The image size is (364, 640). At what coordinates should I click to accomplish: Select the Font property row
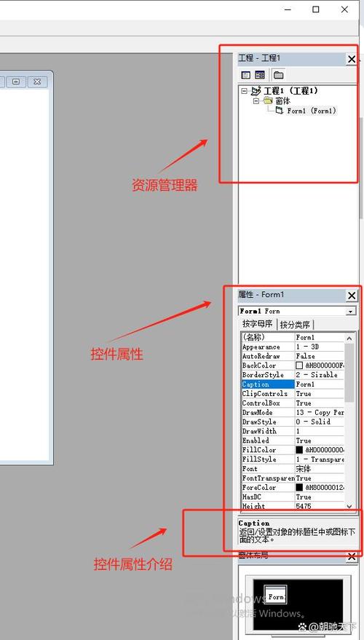pos(293,469)
